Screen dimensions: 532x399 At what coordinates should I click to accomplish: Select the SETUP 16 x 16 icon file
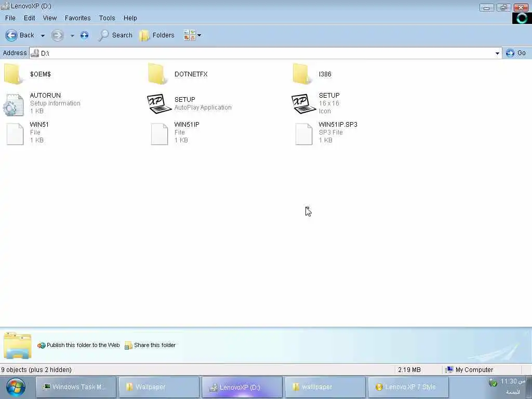(303, 103)
